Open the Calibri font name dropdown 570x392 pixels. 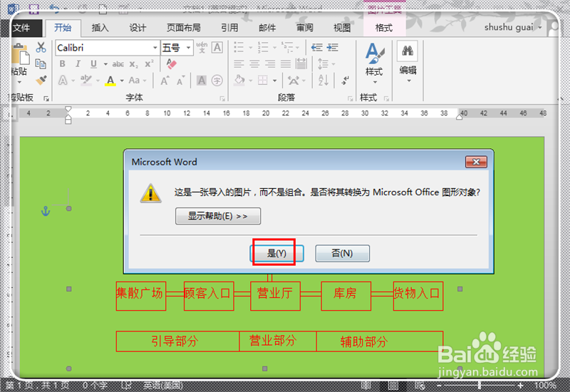pos(155,48)
